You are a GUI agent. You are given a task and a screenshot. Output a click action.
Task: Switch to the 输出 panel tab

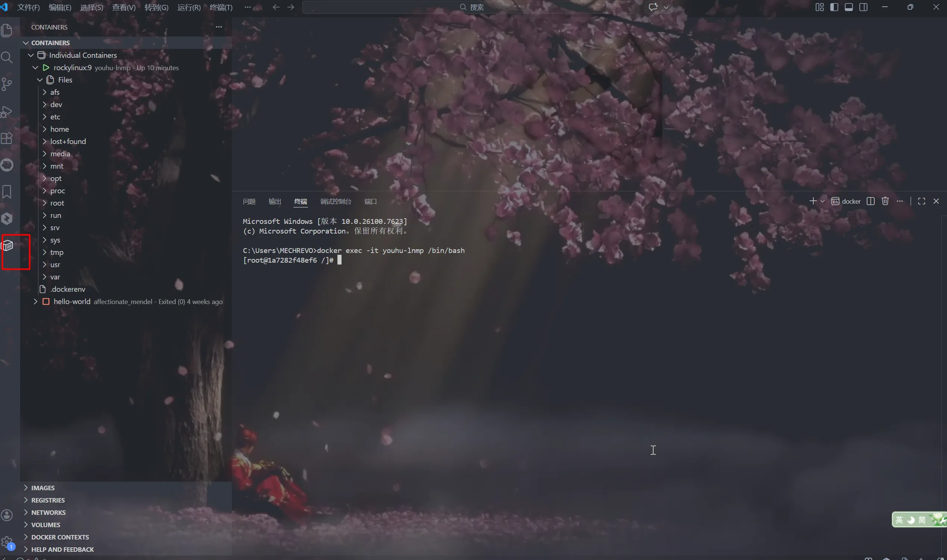pos(274,201)
